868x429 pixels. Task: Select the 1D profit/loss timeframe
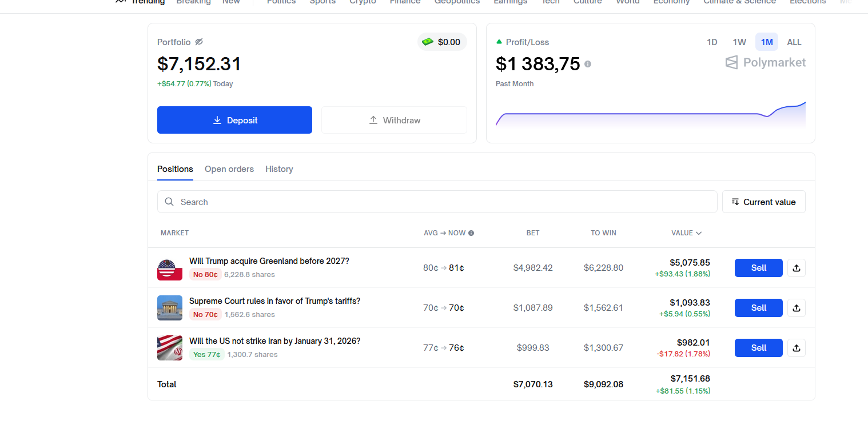712,42
